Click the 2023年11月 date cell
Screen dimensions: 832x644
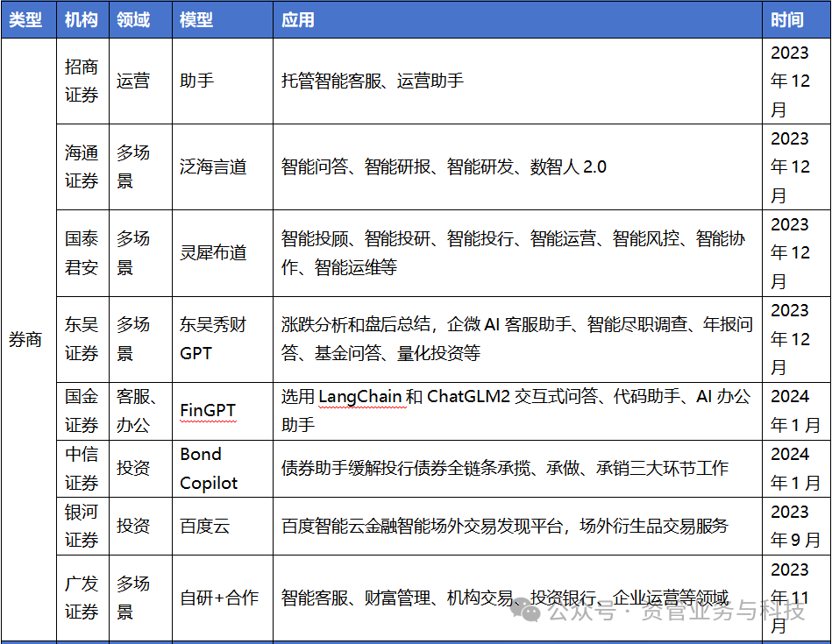click(x=797, y=598)
